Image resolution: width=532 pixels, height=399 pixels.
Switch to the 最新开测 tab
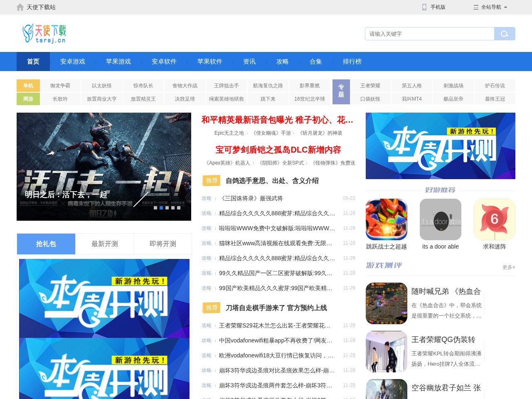[105, 244]
